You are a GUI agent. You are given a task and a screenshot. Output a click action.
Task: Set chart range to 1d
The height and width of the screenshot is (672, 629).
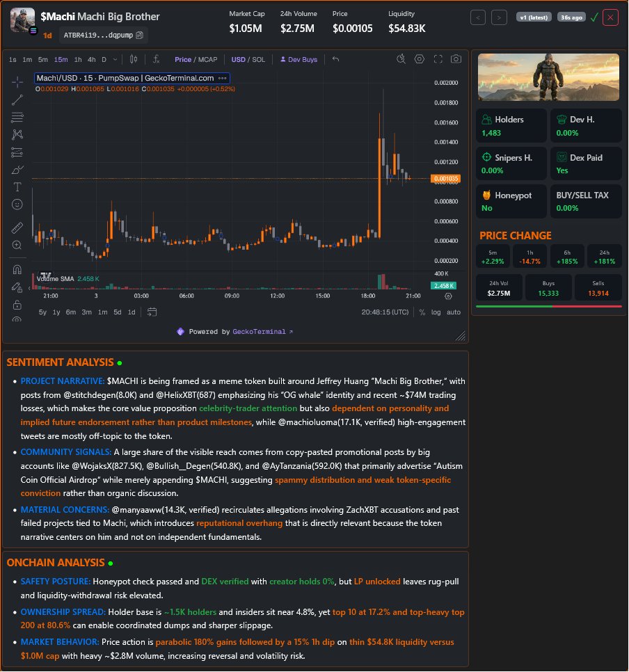(x=132, y=312)
